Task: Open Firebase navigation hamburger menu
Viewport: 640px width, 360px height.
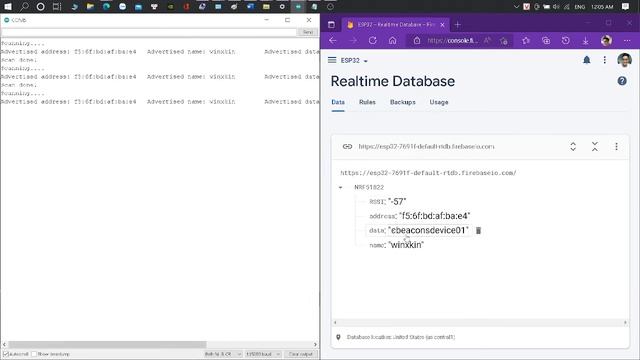Action: pos(332,60)
